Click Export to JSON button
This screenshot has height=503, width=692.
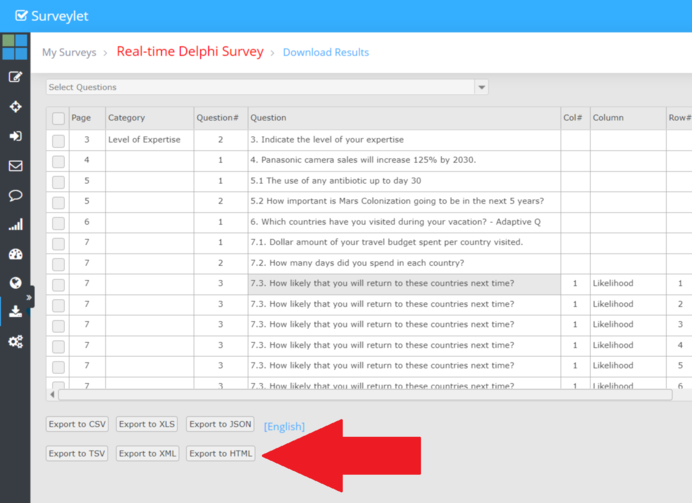(x=220, y=424)
